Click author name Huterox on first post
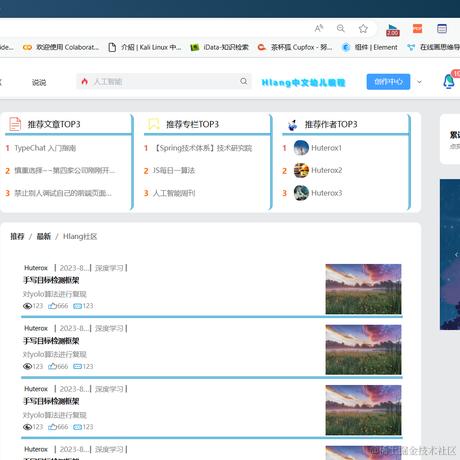Viewport: 460px width, 460px height. (x=36, y=268)
